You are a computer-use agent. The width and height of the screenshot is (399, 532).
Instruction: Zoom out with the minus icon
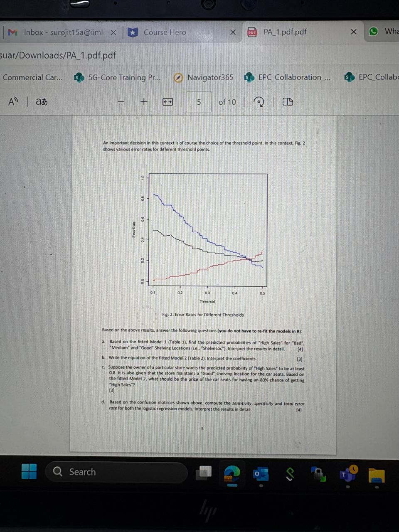click(121, 101)
